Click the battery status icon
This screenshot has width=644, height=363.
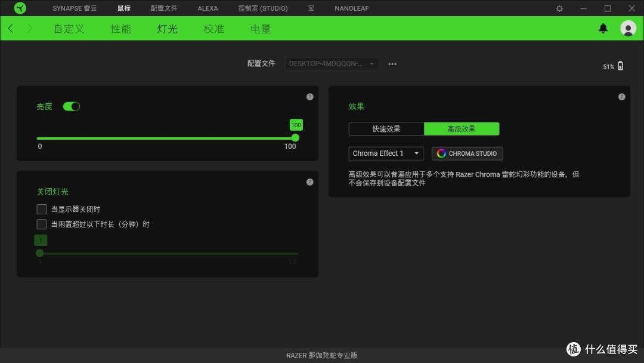(620, 66)
